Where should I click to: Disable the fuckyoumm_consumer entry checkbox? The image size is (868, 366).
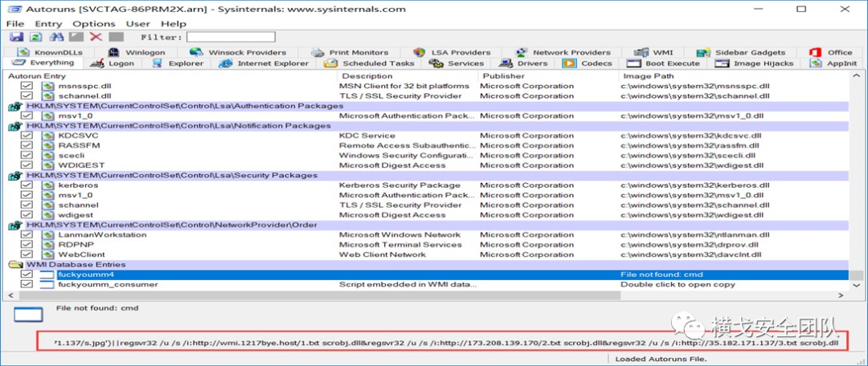(x=27, y=285)
